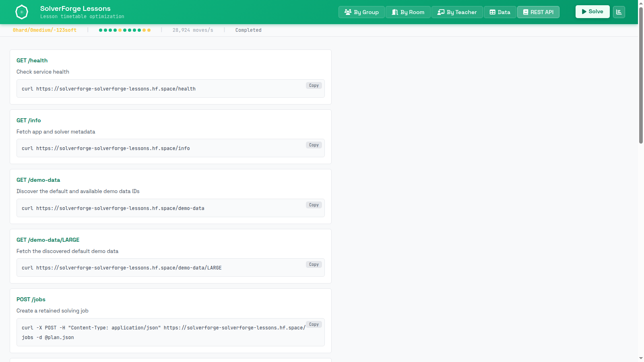
Task: Click the info curl command code text
Action: (x=106, y=148)
